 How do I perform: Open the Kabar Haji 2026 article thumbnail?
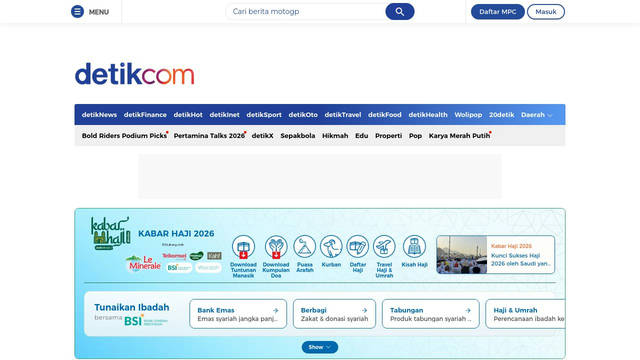tap(462, 255)
